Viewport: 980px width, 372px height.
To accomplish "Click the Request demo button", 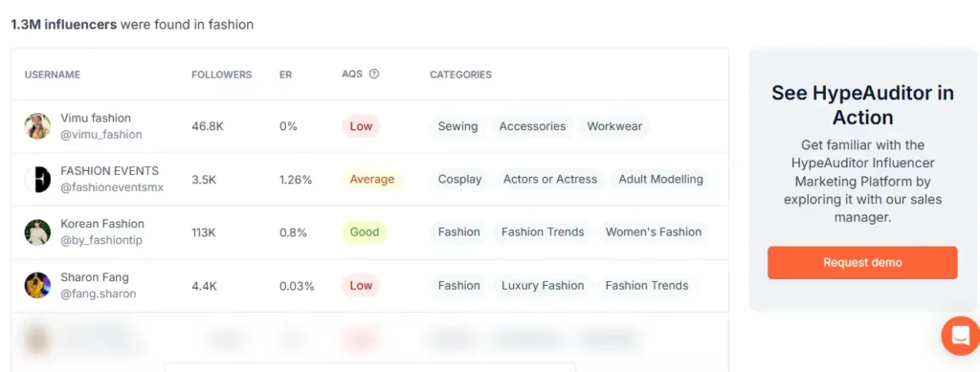I will click(x=862, y=262).
